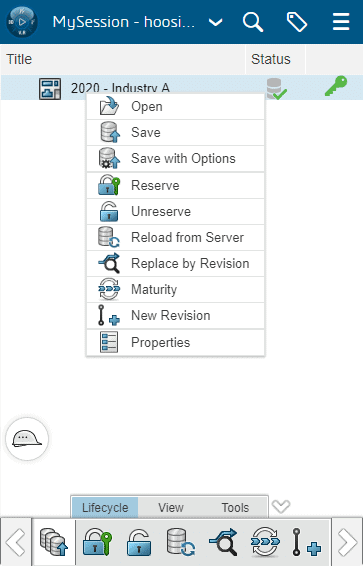Click the Replace by Revision toolbar icon

223,542
